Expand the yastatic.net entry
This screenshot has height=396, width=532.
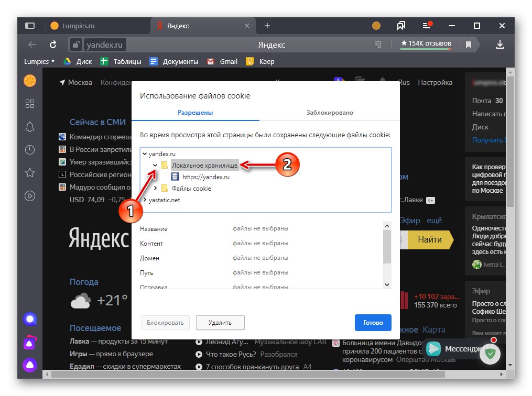[144, 200]
